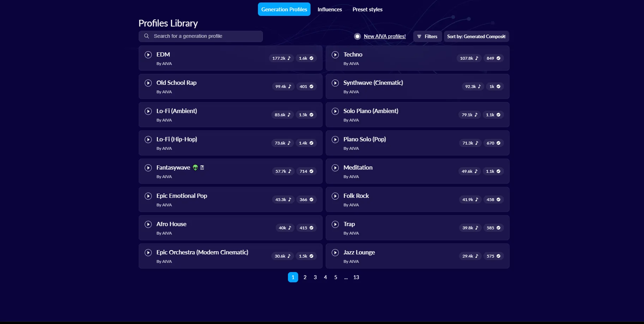The image size is (644, 324).
Task: Play the Trap profile preview
Action: [x=335, y=224]
